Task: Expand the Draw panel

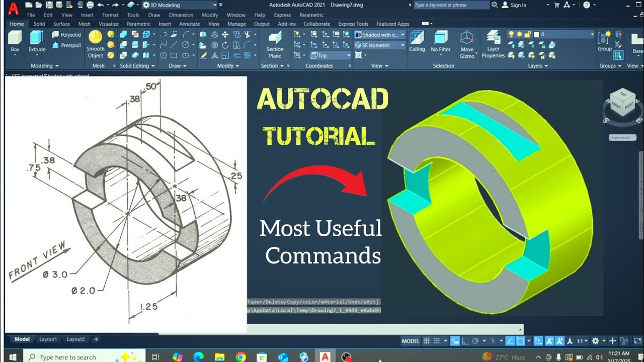Action: pyautogui.click(x=177, y=66)
